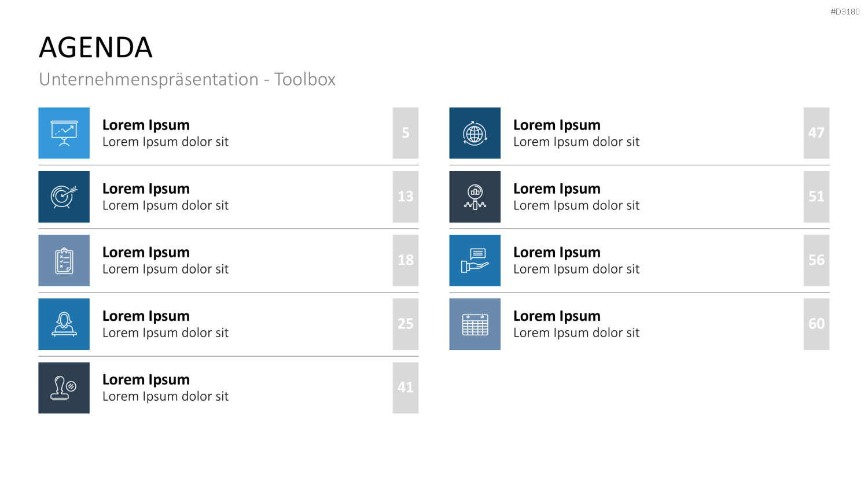This screenshot has height=488, width=868.
Task: Select Lorem Ipsum heading beside page 47
Action: (557, 125)
